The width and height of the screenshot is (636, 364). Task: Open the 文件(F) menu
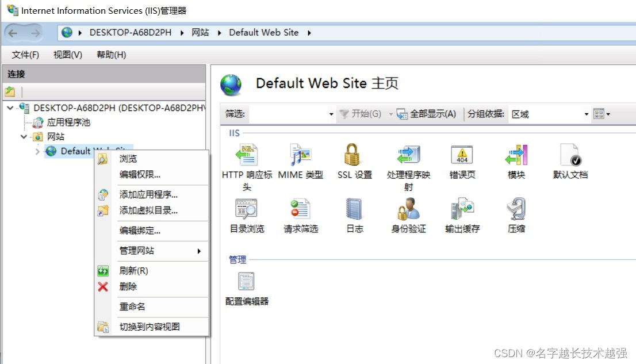coord(25,55)
